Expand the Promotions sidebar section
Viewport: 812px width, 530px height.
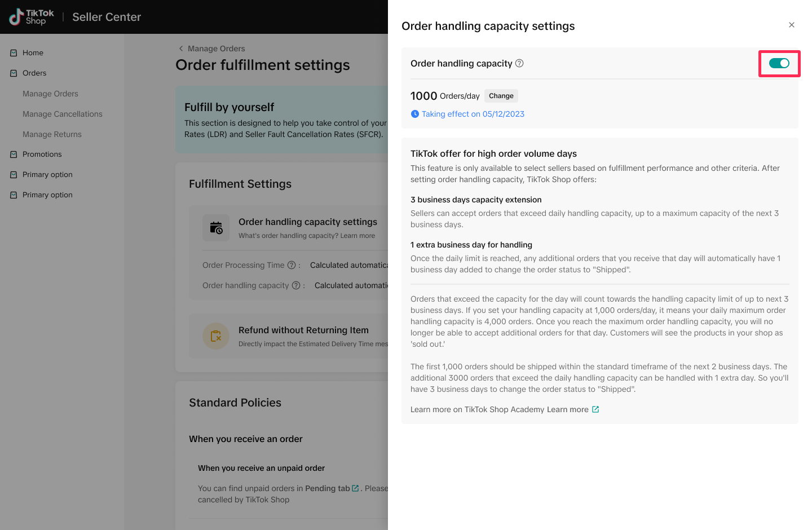click(x=42, y=154)
